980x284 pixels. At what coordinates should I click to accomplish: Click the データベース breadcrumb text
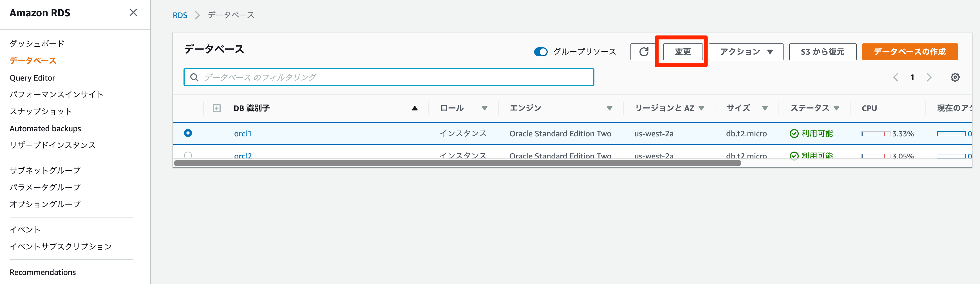[x=231, y=15]
